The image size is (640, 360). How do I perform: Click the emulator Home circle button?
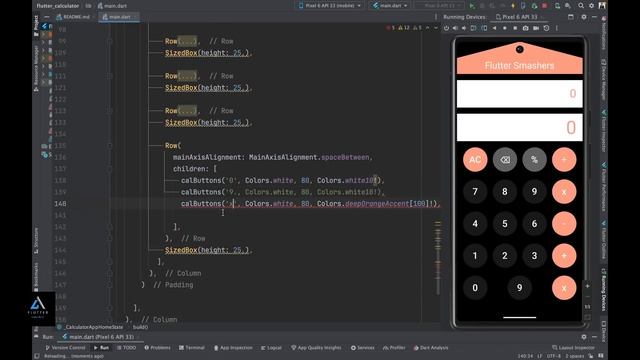pyautogui.click(x=505, y=28)
